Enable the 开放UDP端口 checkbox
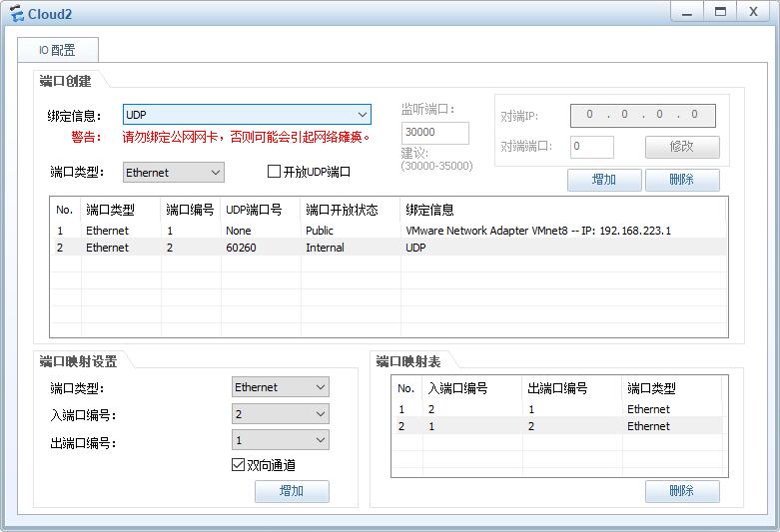Image resolution: width=780 pixels, height=532 pixels. [x=274, y=172]
